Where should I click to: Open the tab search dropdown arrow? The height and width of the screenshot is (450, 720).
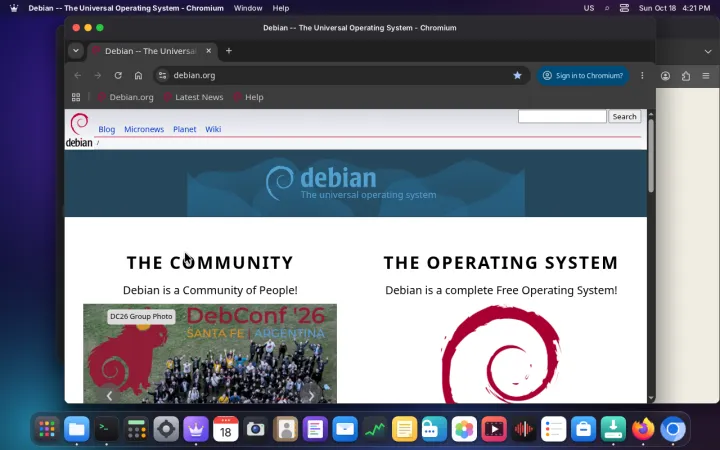(x=76, y=51)
